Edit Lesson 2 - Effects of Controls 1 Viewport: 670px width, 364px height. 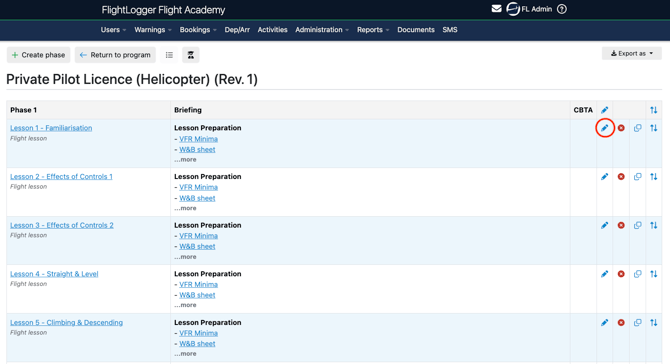point(605,176)
